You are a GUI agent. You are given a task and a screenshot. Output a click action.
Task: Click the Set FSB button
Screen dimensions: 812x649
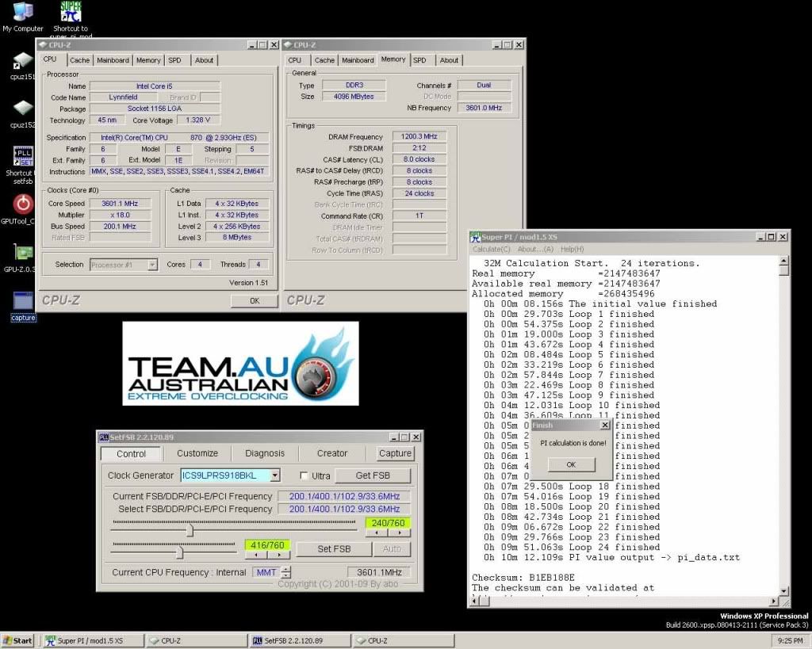pos(334,549)
